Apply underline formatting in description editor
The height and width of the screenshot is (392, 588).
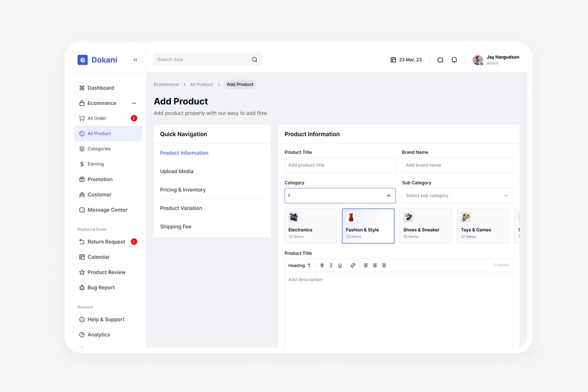tap(340, 265)
